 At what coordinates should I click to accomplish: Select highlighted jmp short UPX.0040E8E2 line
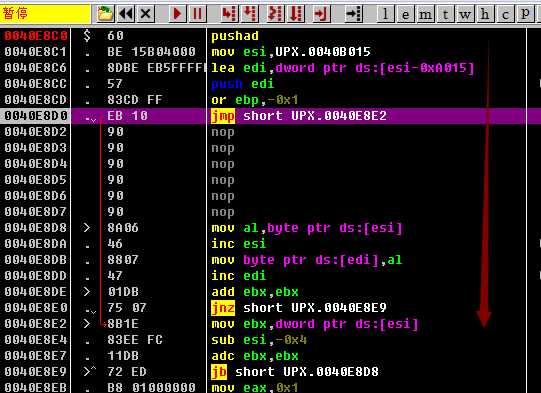(x=299, y=116)
